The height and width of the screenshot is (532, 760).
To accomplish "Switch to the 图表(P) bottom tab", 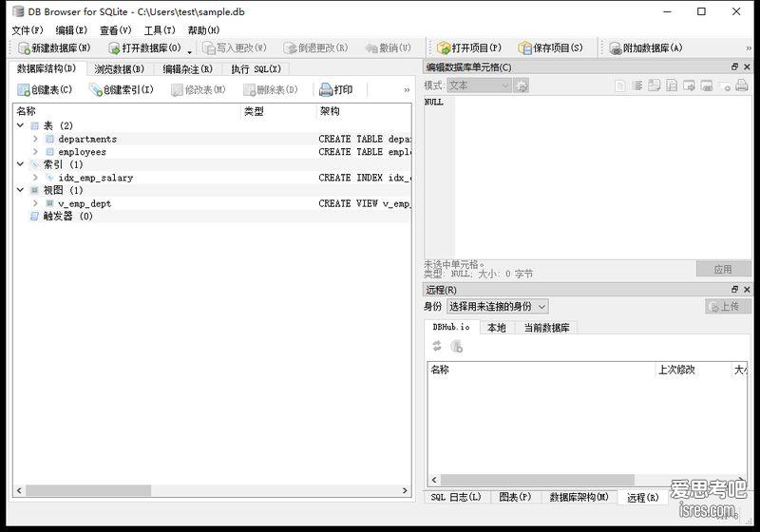I will pyautogui.click(x=515, y=497).
